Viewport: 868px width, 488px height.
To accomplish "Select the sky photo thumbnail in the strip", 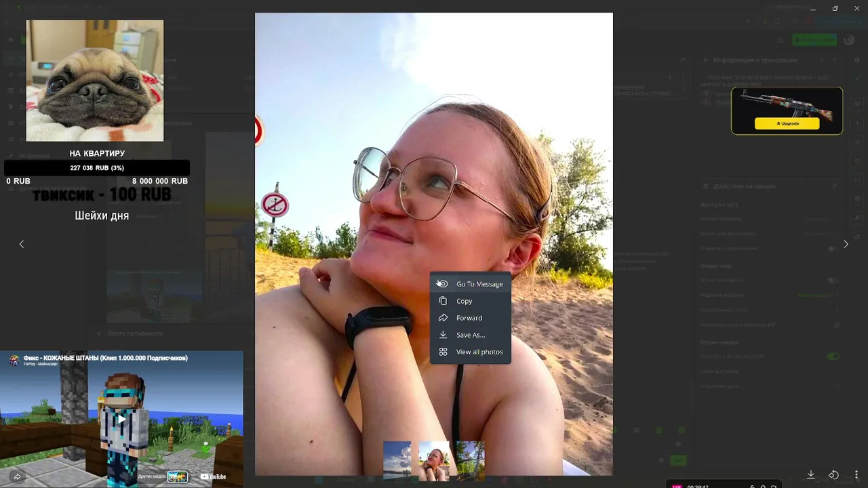I will 397,461.
